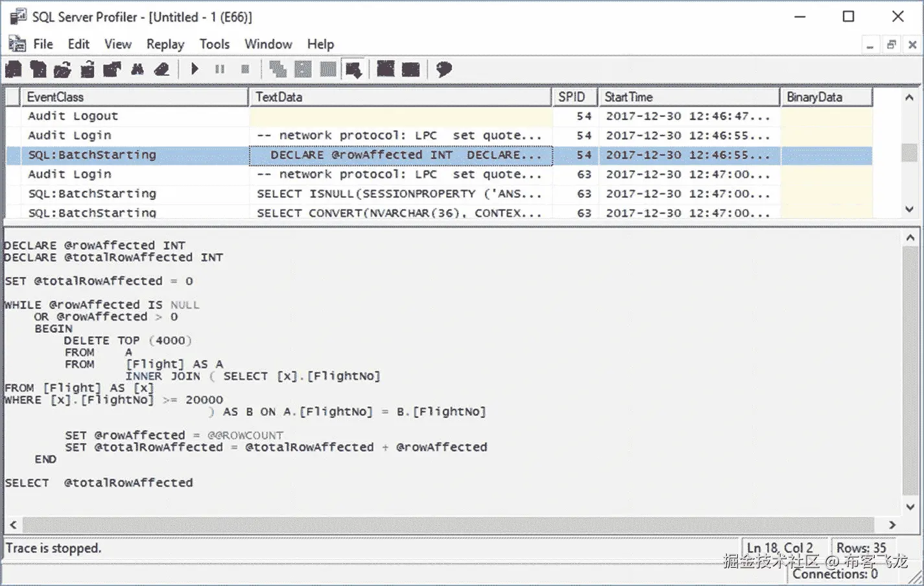Image resolution: width=924 pixels, height=586 pixels.
Task: Expand the Help menu
Action: click(320, 43)
